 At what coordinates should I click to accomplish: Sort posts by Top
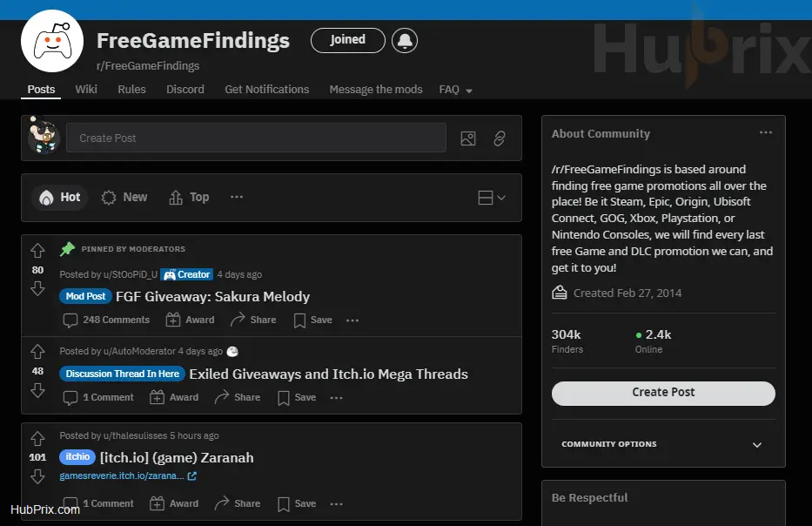pos(189,198)
